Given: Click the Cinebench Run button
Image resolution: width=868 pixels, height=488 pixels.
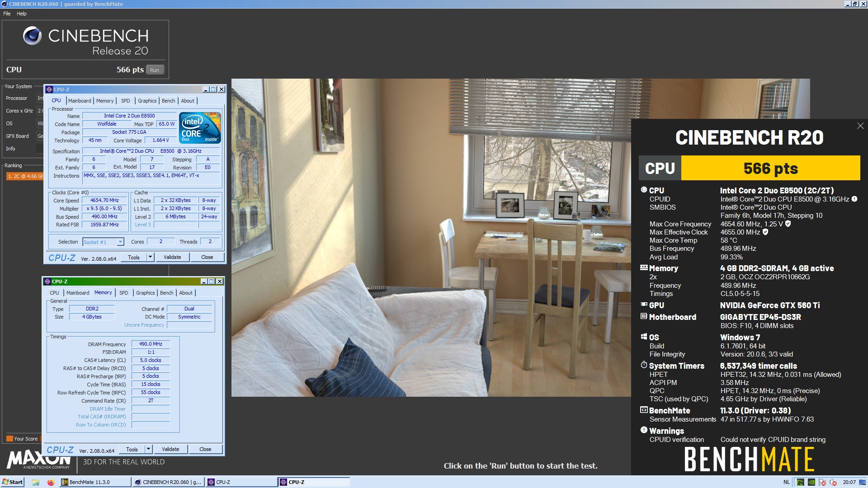Looking at the screenshot, I should click(155, 70).
